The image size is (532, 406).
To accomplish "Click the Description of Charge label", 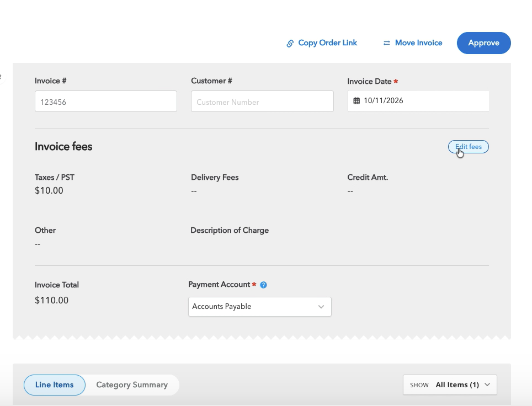I will tap(230, 230).
